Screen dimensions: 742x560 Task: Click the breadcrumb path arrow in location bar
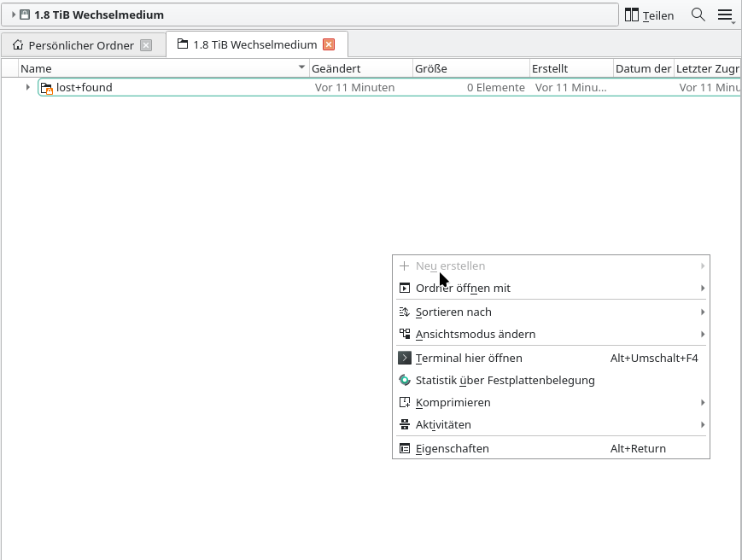[x=14, y=15]
